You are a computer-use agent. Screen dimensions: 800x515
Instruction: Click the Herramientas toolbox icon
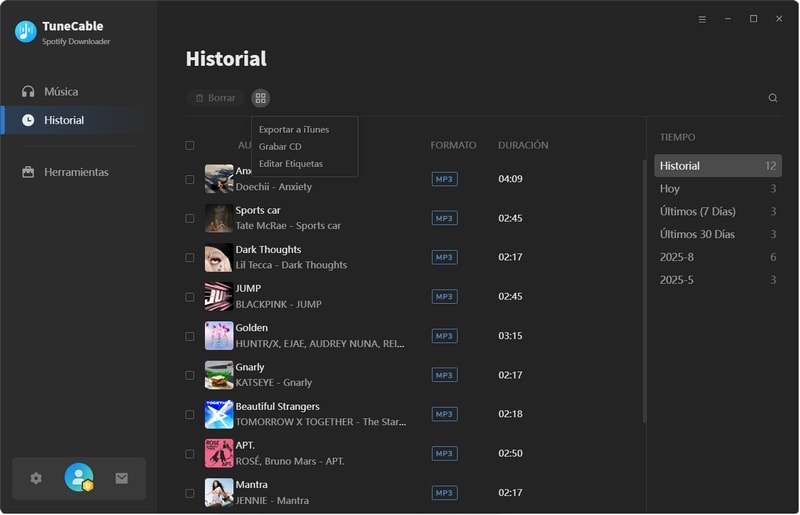click(x=28, y=172)
